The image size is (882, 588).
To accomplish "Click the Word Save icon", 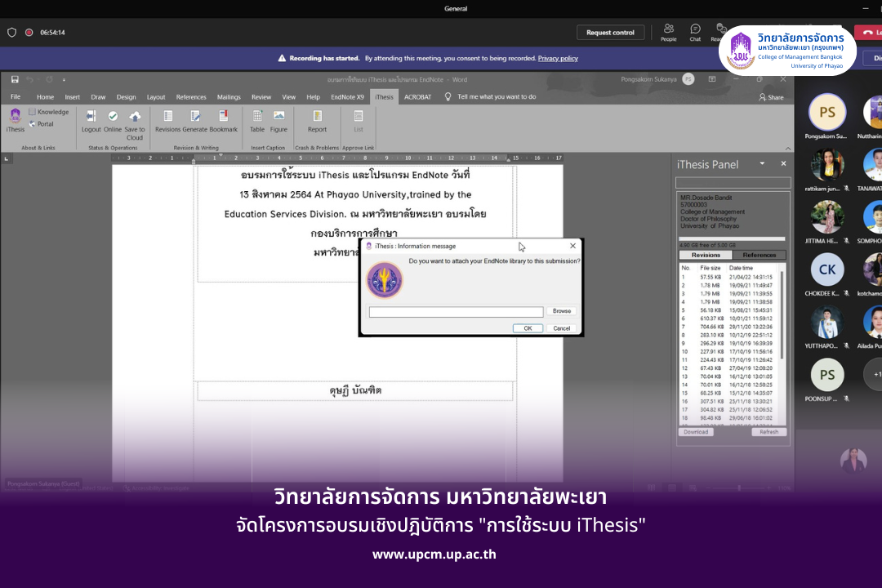I will [15, 79].
